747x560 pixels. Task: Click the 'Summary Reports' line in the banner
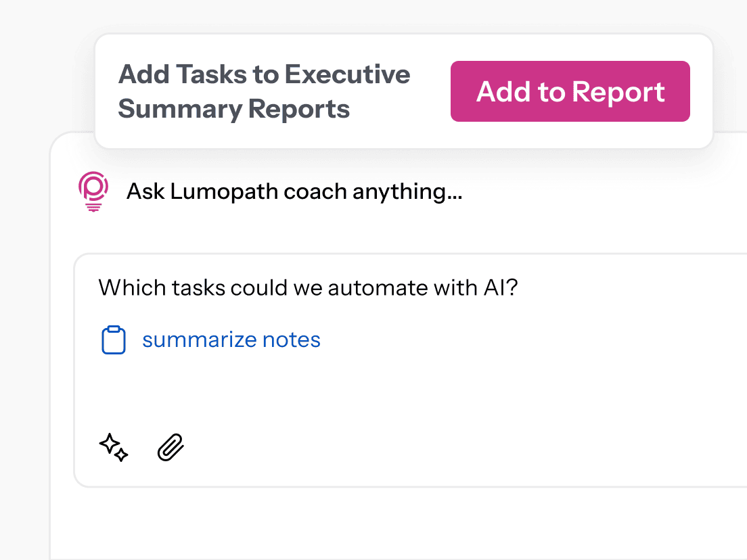234,109
